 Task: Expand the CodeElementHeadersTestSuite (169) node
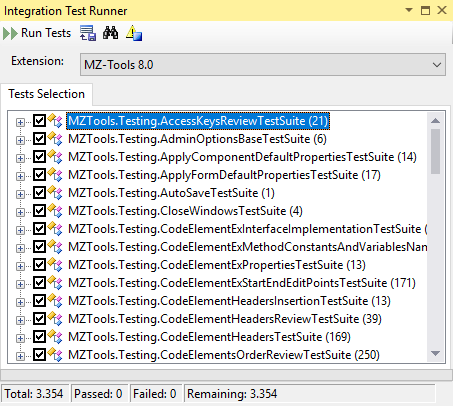tap(20, 338)
